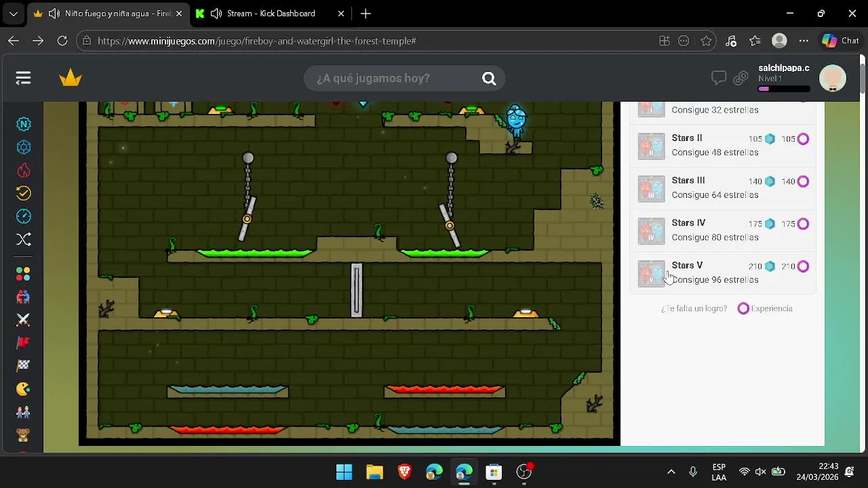Mute the Minijuegos tab audio icon
This screenshot has height=488, width=868.
click(54, 14)
